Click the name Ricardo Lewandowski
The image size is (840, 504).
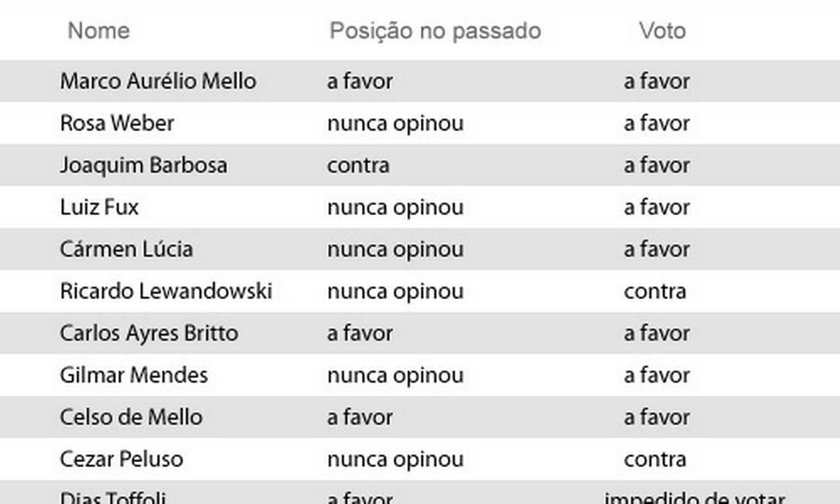(166, 291)
